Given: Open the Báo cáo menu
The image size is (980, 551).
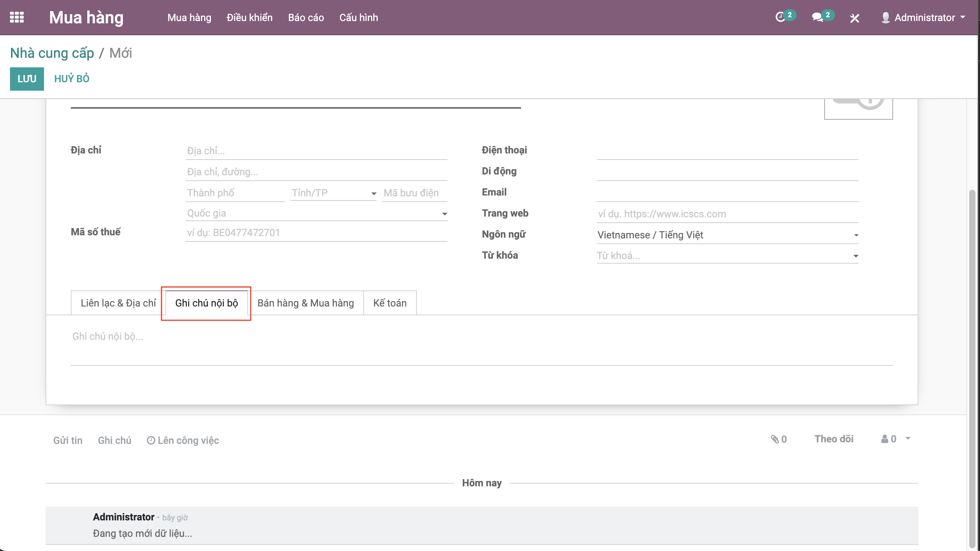Looking at the screenshot, I should tap(306, 18).
